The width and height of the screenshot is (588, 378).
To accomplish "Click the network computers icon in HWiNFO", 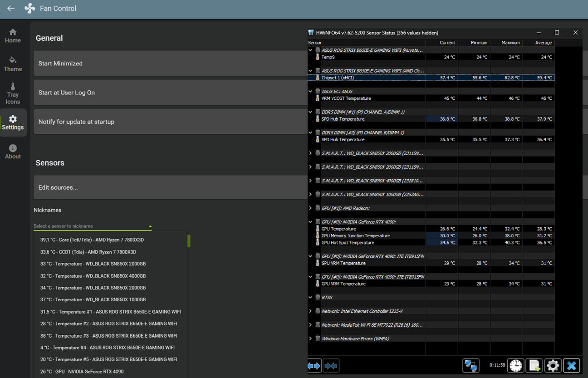I will point(470,365).
